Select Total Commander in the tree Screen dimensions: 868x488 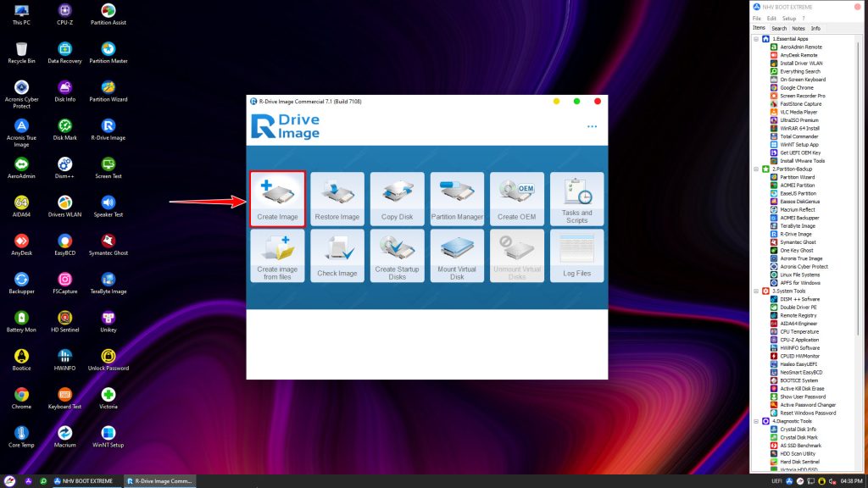coord(798,136)
